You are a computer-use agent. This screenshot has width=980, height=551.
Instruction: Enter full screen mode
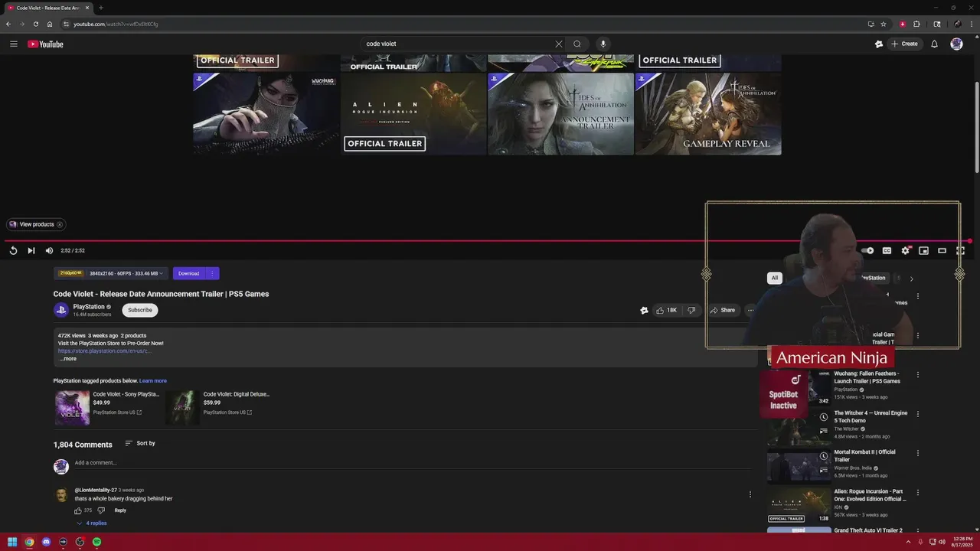point(960,250)
